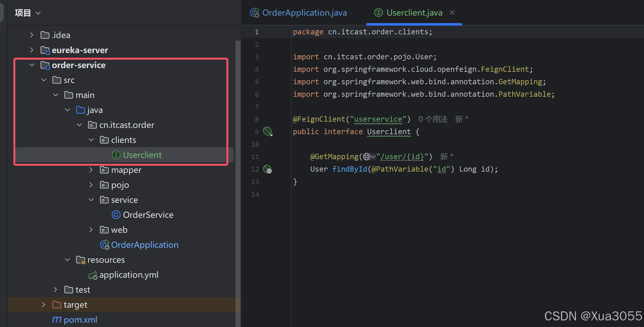
Task: Expand the pojo package
Action: point(91,185)
